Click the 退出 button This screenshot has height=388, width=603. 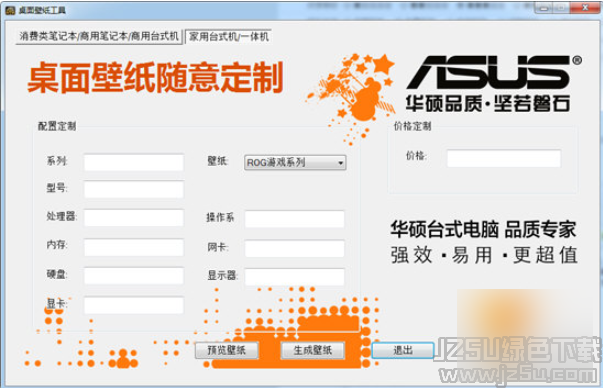coord(403,350)
